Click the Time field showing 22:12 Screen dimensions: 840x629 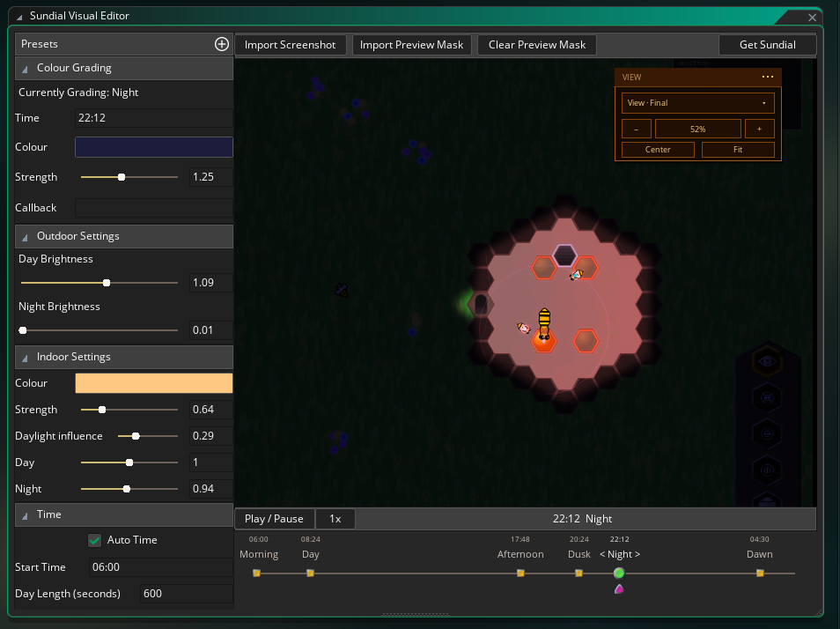click(x=154, y=118)
